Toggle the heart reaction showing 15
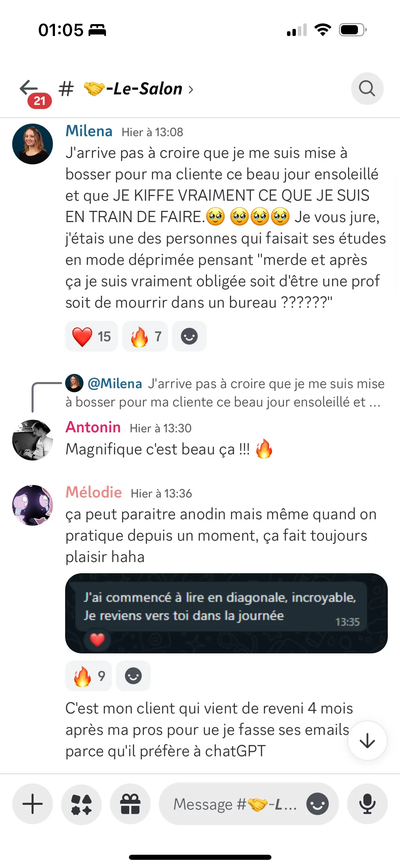This screenshot has height=868, width=400. coord(92,336)
